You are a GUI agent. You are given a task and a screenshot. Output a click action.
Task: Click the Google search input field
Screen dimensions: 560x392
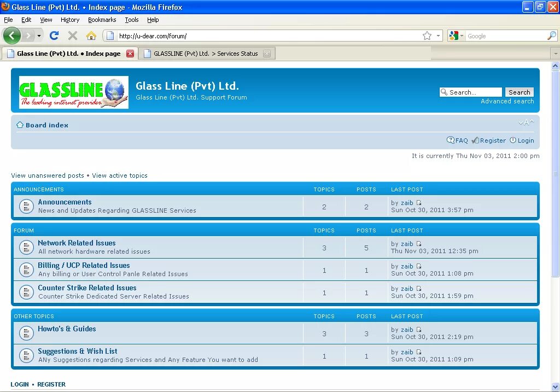click(505, 36)
